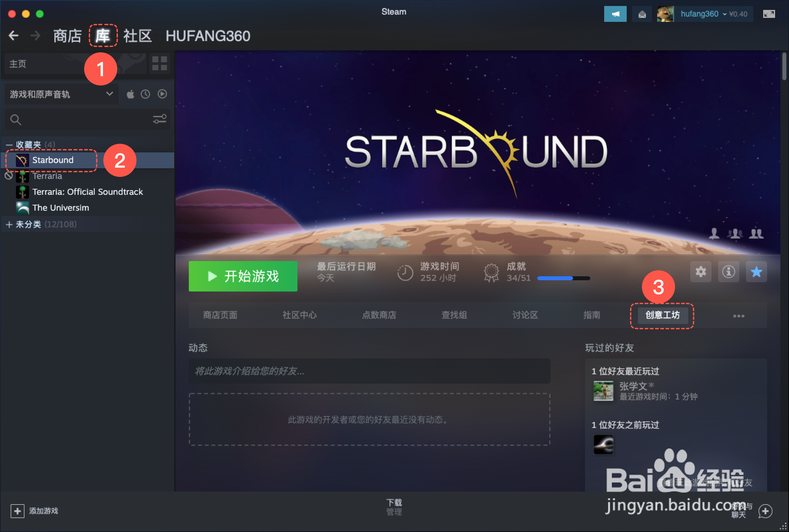Open 查找组 link
The height and width of the screenshot is (532, 789).
pyautogui.click(x=454, y=315)
